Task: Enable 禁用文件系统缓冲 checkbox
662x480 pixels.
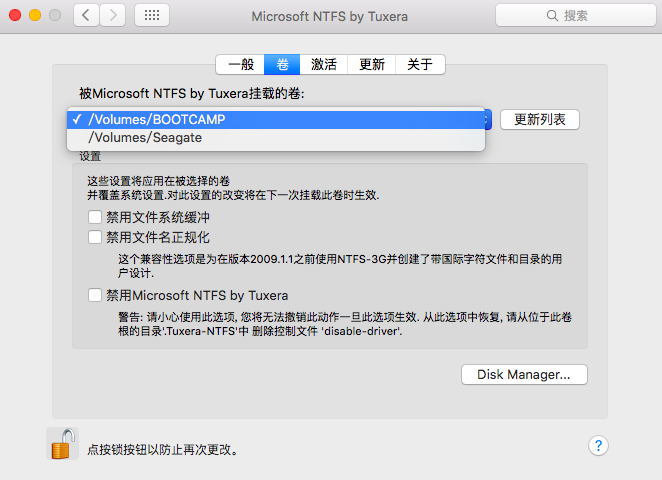Action: 95,217
